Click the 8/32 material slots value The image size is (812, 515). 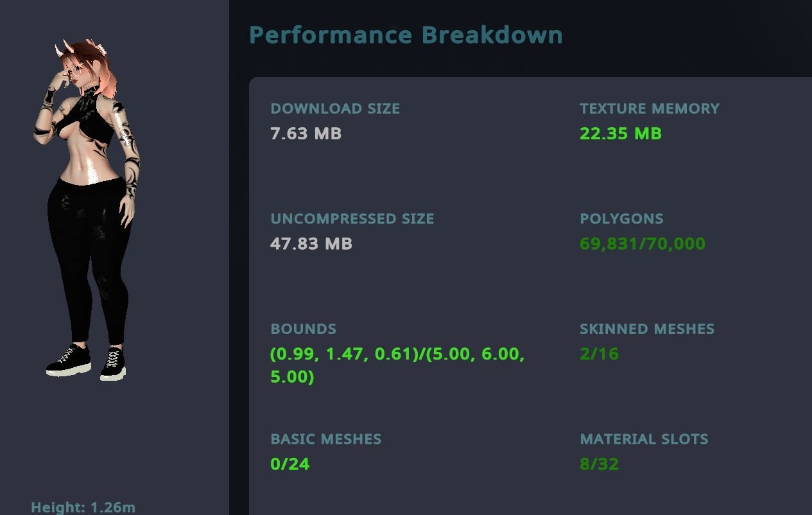pyautogui.click(x=600, y=464)
